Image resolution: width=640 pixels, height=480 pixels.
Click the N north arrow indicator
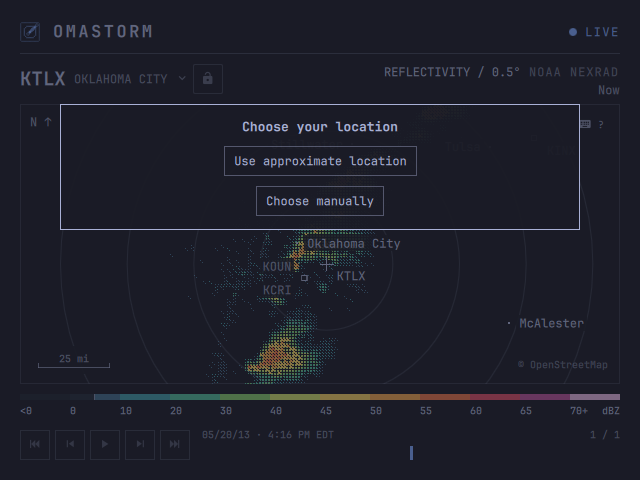(41, 122)
